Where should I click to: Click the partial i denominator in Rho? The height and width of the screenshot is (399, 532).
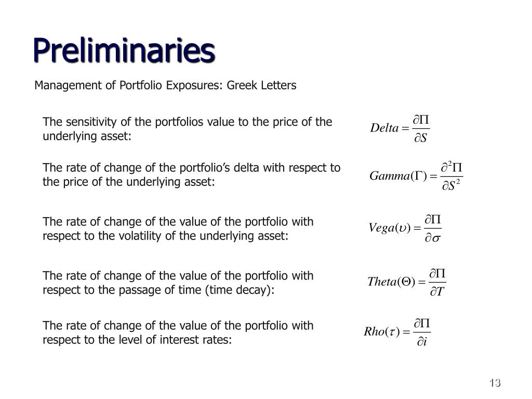[422, 341]
